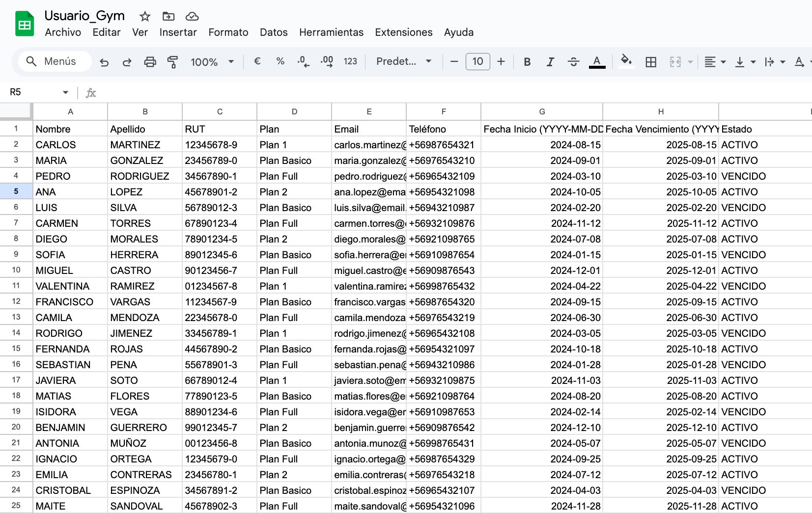Increase font size with plus button
The image size is (812, 513).
[x=501, y=61]
